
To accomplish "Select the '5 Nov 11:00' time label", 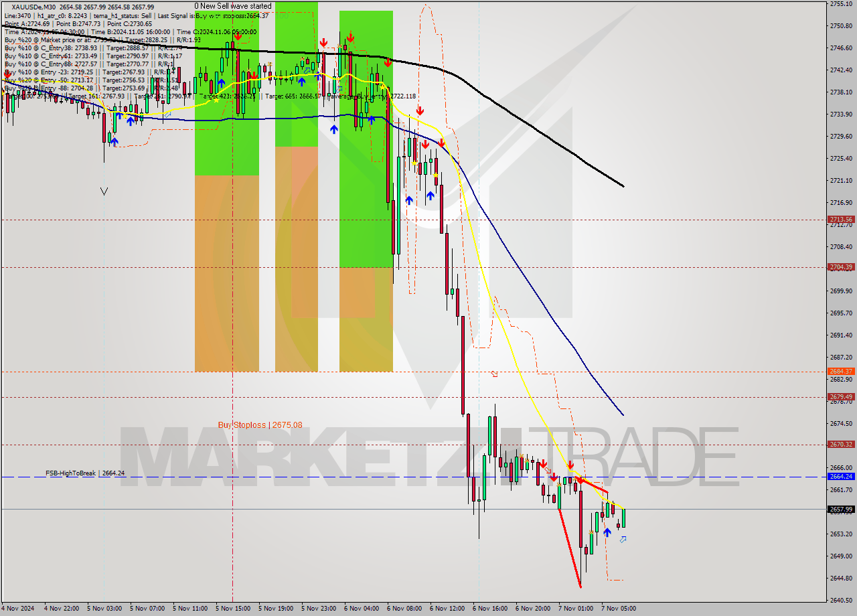I will pyautogui.click(x=190, y=609).
